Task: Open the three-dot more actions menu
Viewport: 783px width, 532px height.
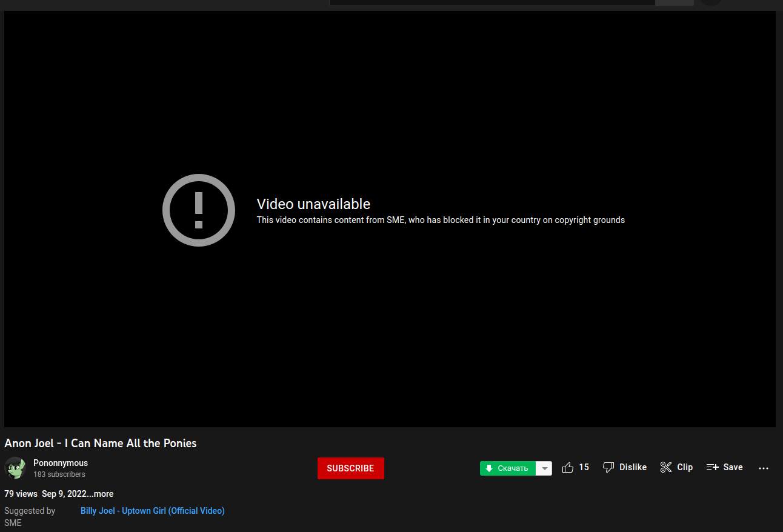Action: pyautogui.click(x=764, y=468)
